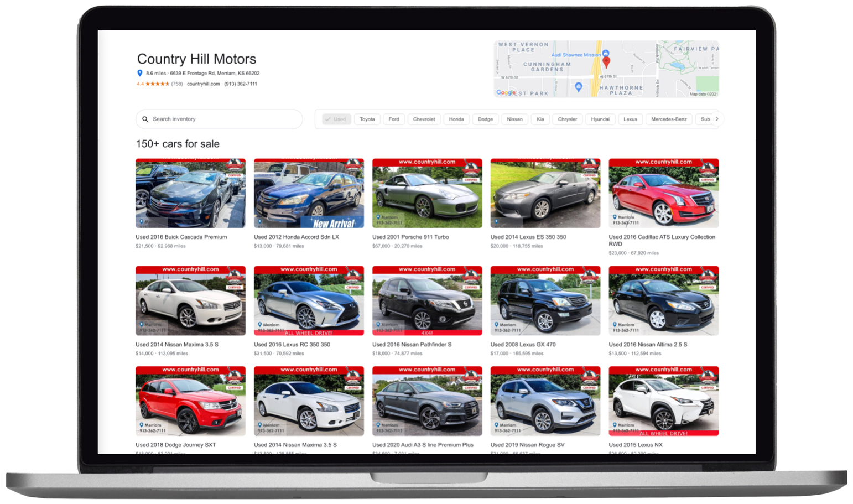Viewport: 853px width, 504px height.
Task: Select the Hyundai filter chip
Action: (600, 119)
